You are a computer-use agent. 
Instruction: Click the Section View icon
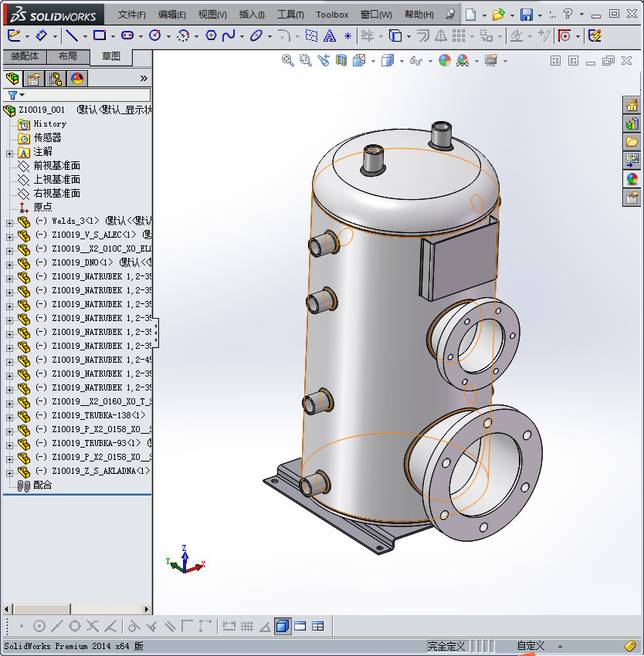point(341,61)
